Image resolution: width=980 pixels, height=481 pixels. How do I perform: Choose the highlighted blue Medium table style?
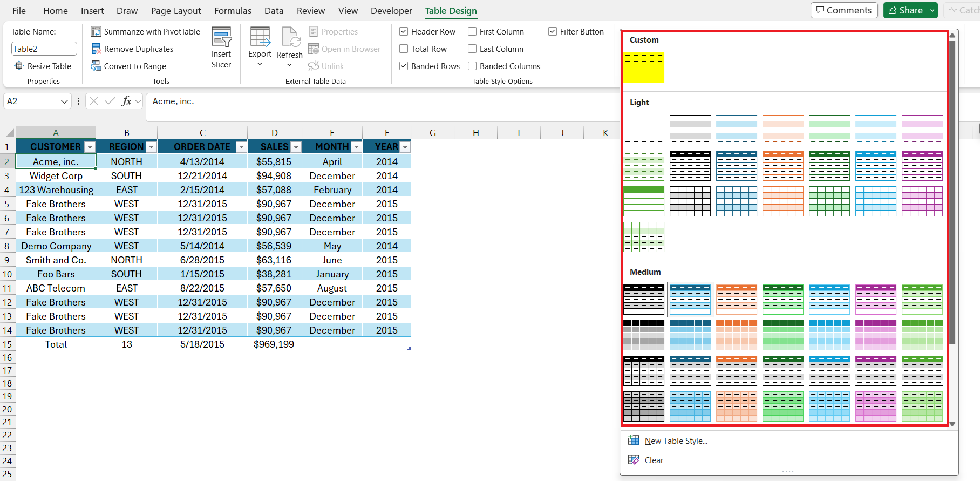[x=690, y=300]
